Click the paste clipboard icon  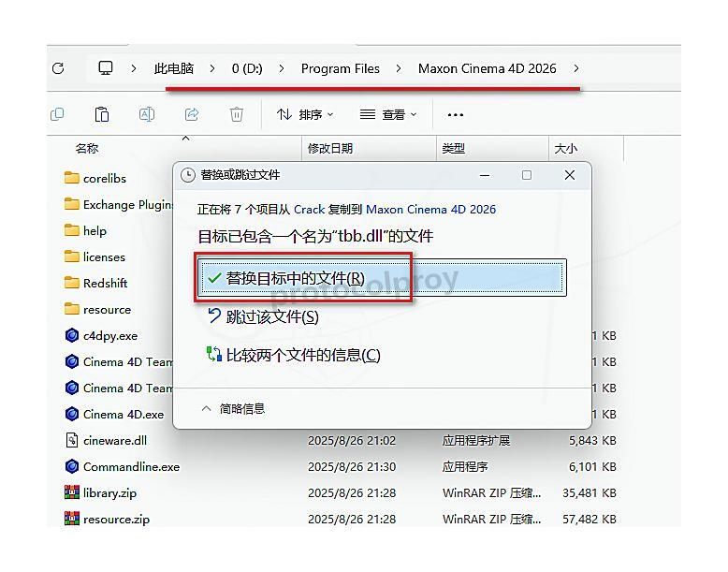102,114
